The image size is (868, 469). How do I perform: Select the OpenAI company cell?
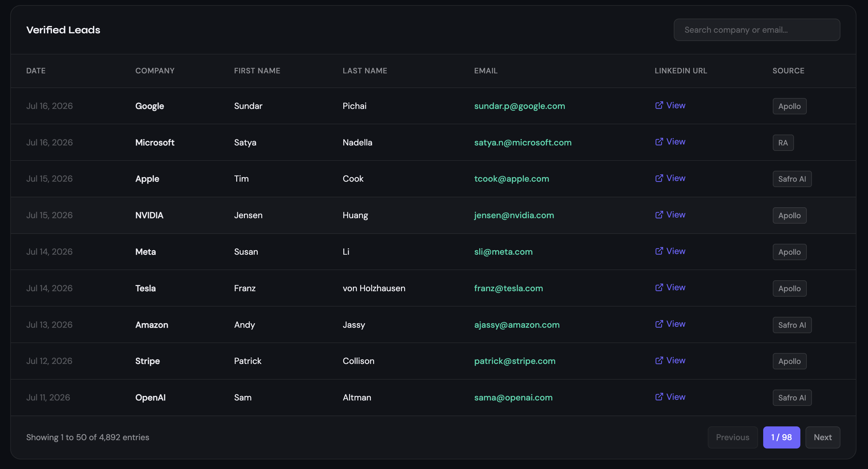coord(150,398)
